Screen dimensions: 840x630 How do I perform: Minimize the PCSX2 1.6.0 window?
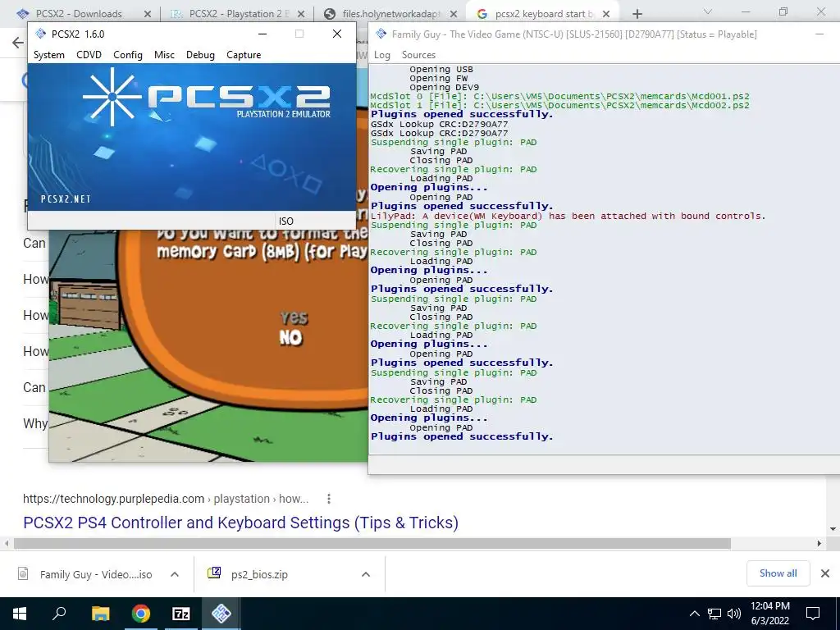(x=262, y=34)
